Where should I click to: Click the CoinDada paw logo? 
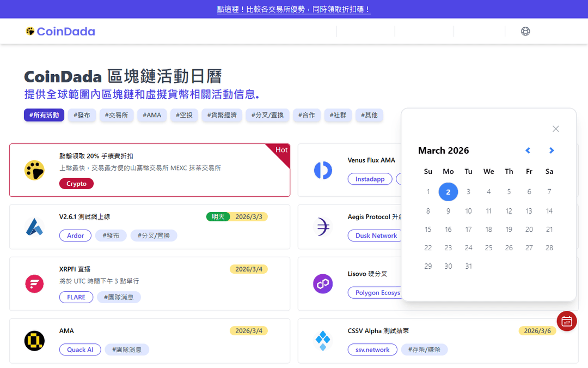pyautogui.click(x=60, y=31)
